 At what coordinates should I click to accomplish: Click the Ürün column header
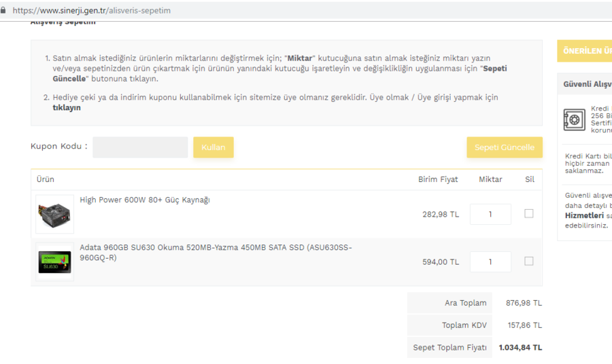click(46, 179)
